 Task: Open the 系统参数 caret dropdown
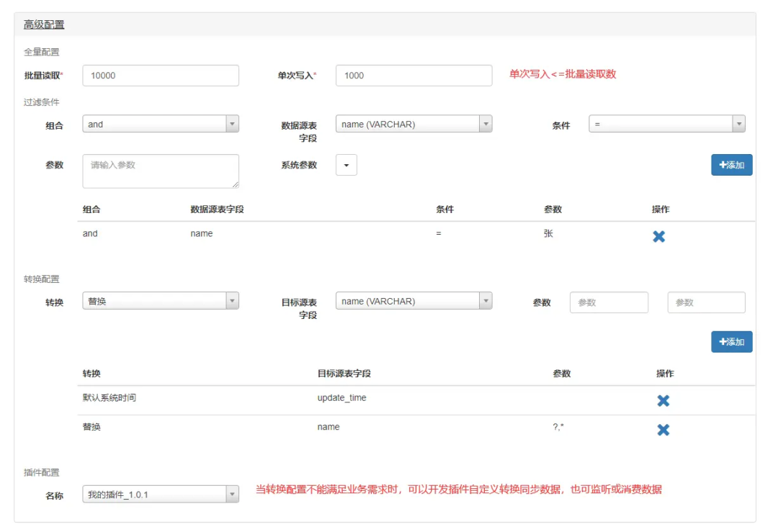[346, 166]
